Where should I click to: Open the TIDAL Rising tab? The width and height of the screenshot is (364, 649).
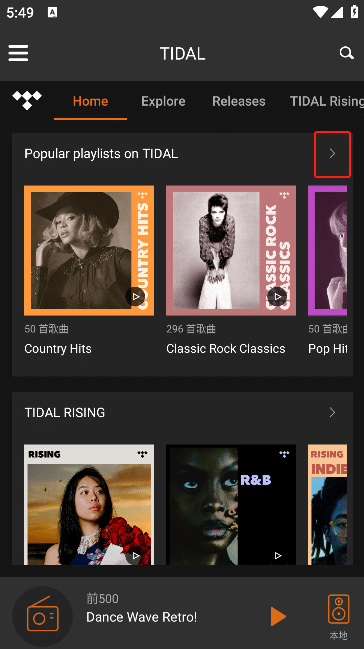tap(327, 101)
